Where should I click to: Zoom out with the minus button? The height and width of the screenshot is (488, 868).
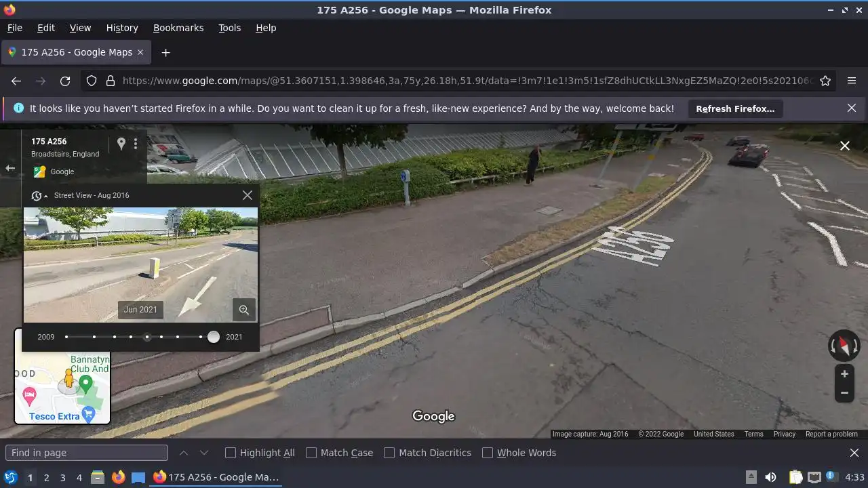[x=844, y=392]
